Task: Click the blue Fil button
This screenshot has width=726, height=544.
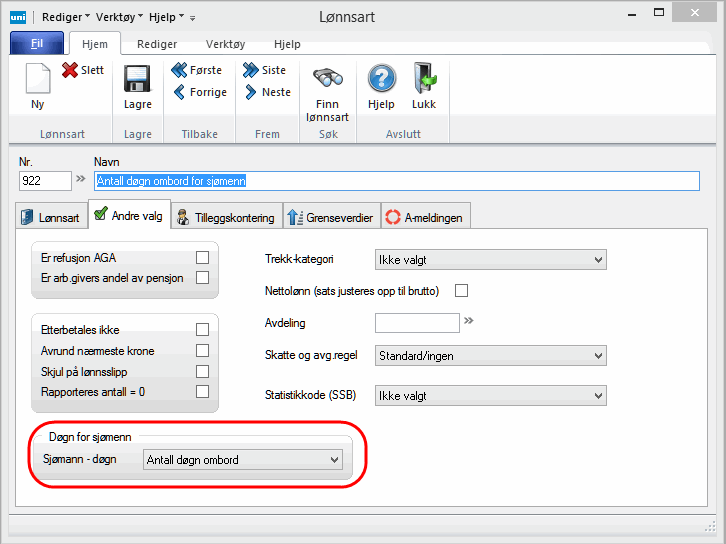Action: (37, 44)
